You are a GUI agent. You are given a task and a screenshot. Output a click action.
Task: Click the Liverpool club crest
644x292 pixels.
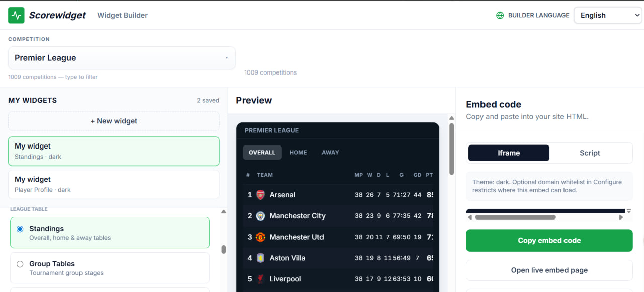click(x=260, y=279)
